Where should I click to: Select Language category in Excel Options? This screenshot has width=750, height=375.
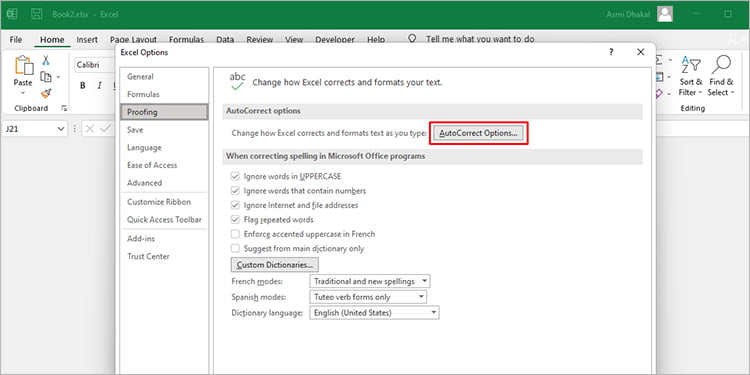click(x=164, y=148)
